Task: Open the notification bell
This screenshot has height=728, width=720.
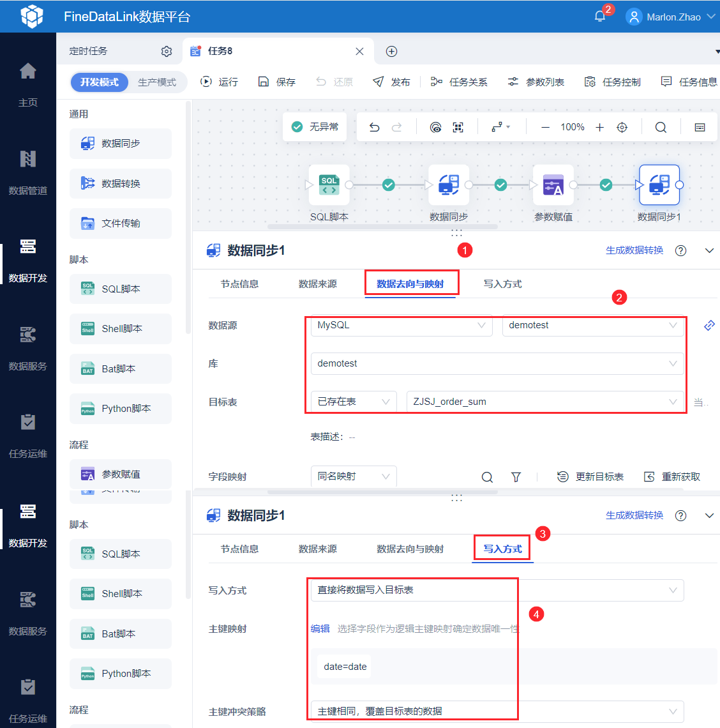Action: pos(600,17)
